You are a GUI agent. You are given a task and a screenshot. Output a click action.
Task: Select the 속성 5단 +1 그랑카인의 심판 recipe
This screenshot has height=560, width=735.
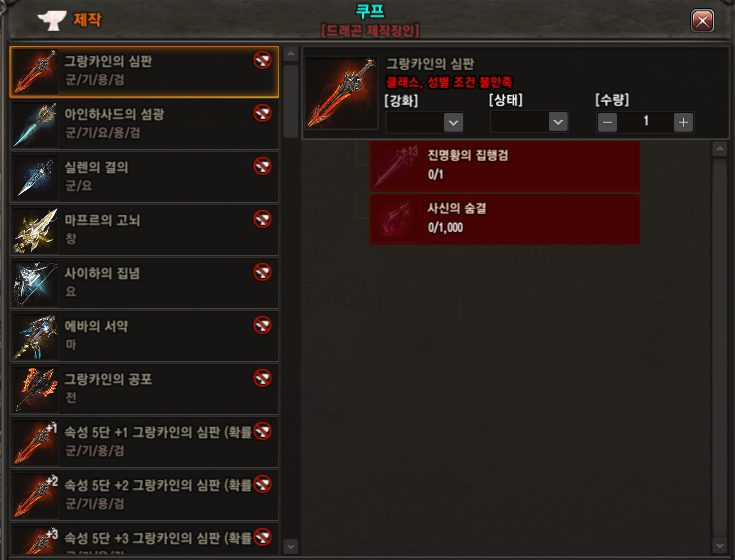point(144,442)
